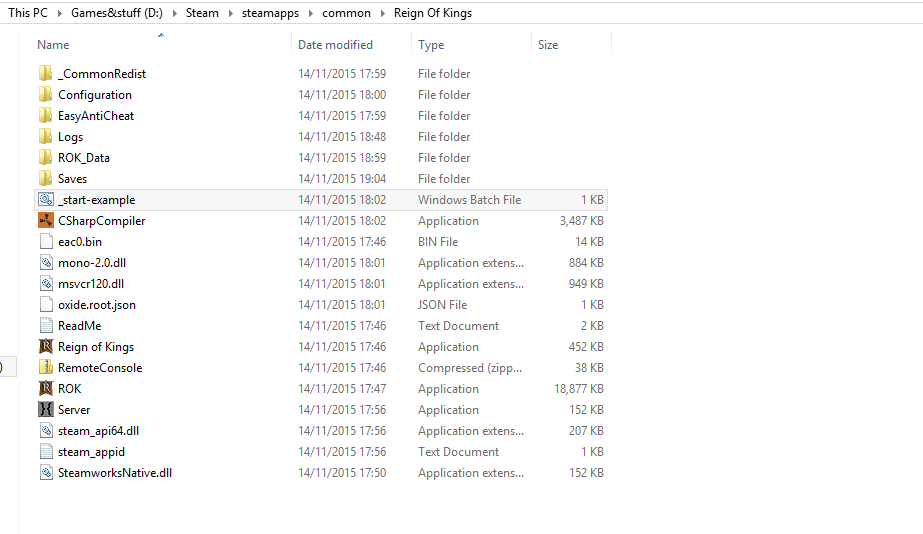Select the Configuration folder name
The image size is (923, 534).
[95, 95]
